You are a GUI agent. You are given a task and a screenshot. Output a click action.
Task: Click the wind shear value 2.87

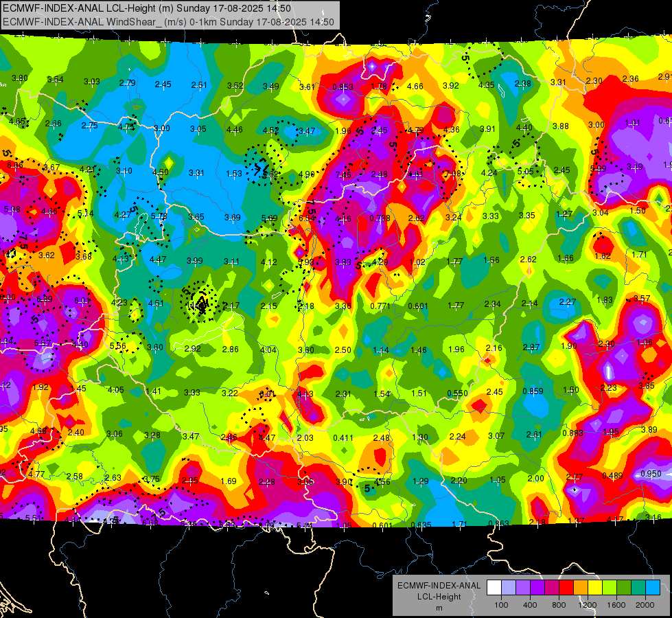click(531, 347)
